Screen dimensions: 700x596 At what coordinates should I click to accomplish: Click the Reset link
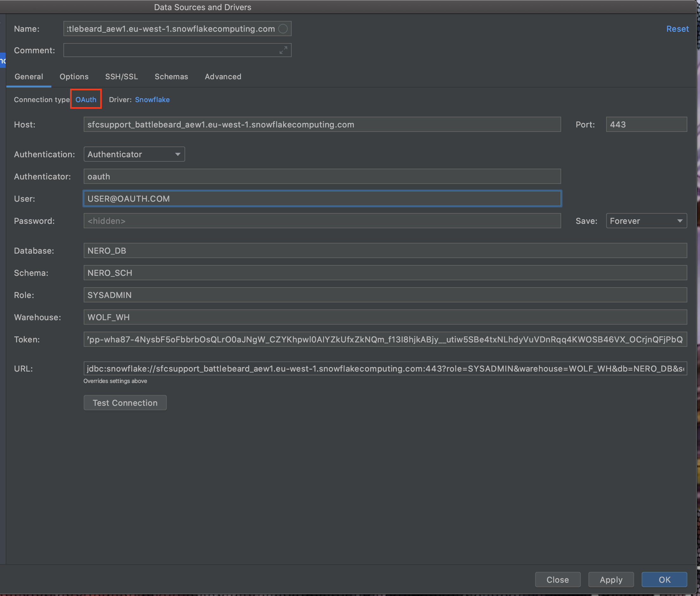(x=677, y=29)
